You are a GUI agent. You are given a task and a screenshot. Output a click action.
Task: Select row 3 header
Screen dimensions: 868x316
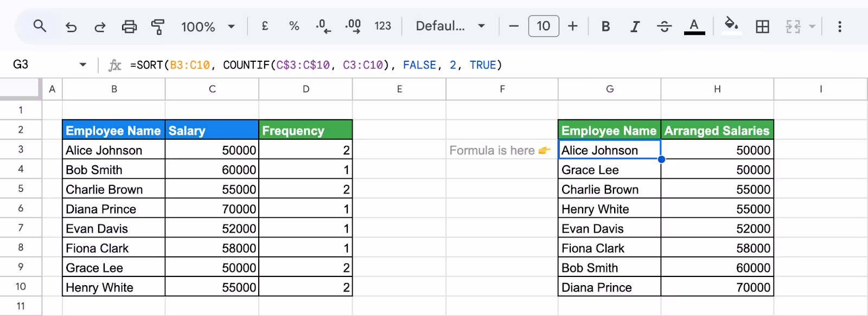pos(21,150)
